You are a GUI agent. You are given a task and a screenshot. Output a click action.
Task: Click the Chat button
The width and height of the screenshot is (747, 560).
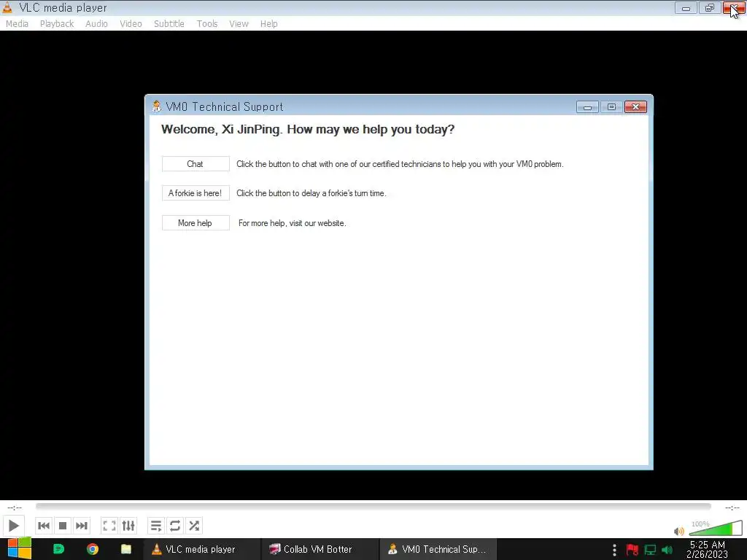[196, 164]
